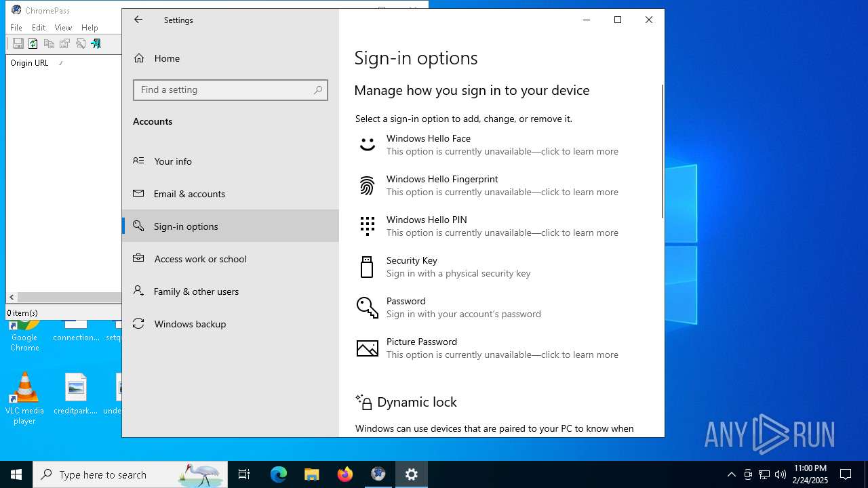
Task: Open Your info page
Action: coord(231,161)
